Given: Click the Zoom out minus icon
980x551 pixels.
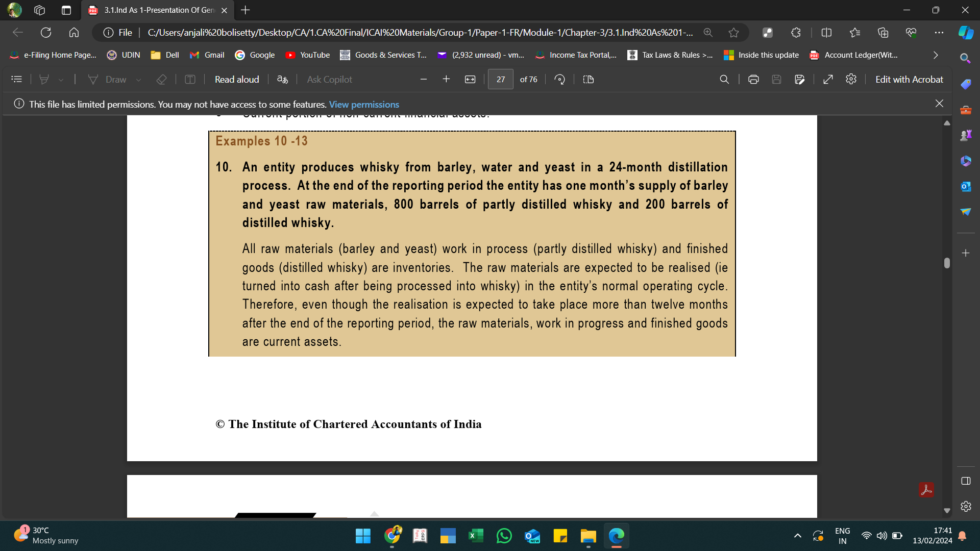Looking at the screenshot, I should [x=423, y=80].
